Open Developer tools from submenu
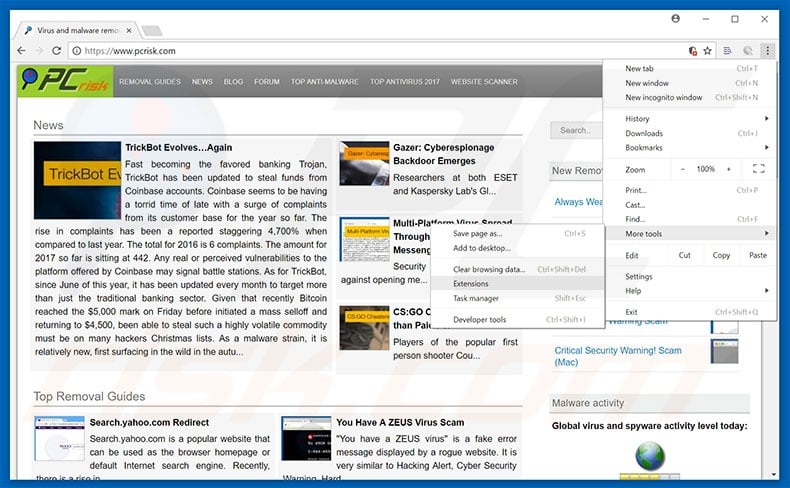Screen dimensions: 790x488 pyautogui.click(x=517, y=320)
